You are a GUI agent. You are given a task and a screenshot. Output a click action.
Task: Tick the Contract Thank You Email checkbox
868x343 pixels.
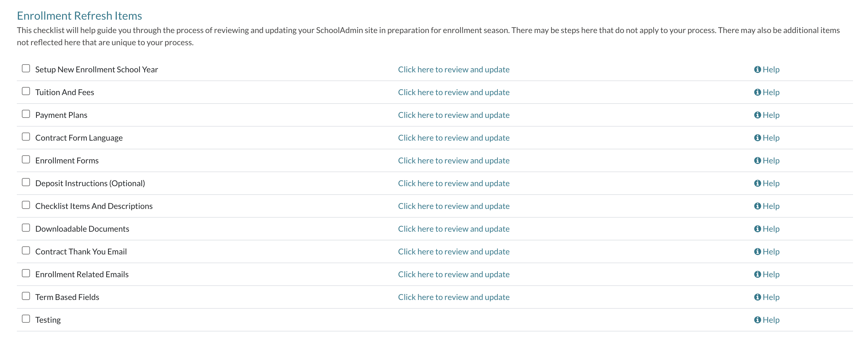tap(26, 251)
